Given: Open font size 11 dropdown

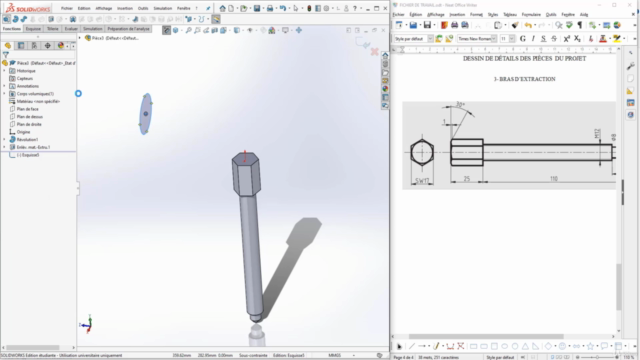Looking at the screenshot, I should (512, 38).
